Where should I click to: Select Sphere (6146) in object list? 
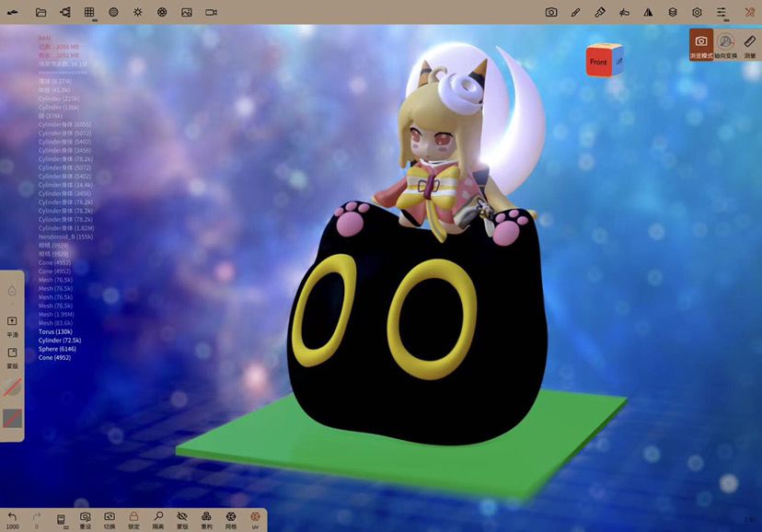click(x=57, y=350)
